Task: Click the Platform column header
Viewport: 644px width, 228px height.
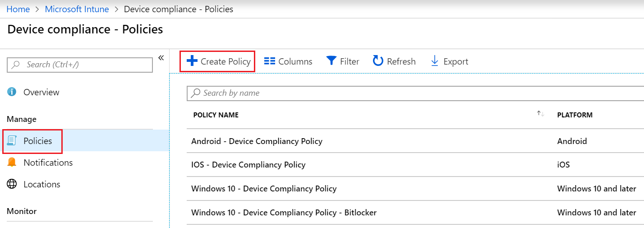Action: [x=575, y=115]
